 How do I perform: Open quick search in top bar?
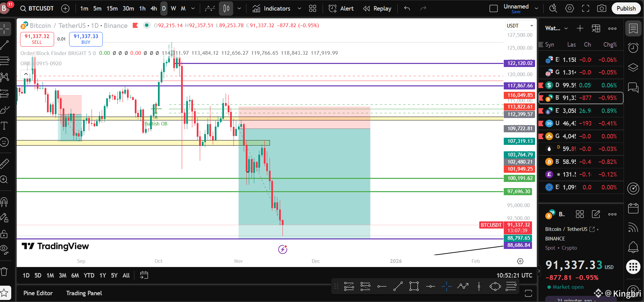click(553, 9)
